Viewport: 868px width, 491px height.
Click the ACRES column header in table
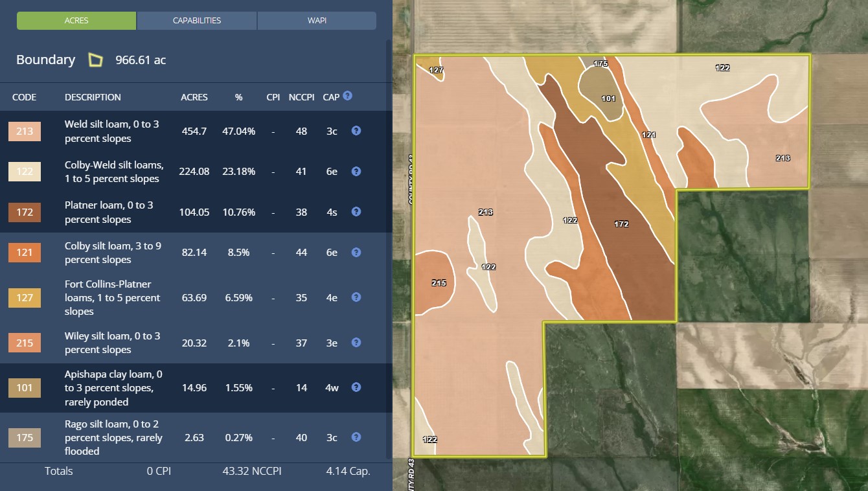194,97
